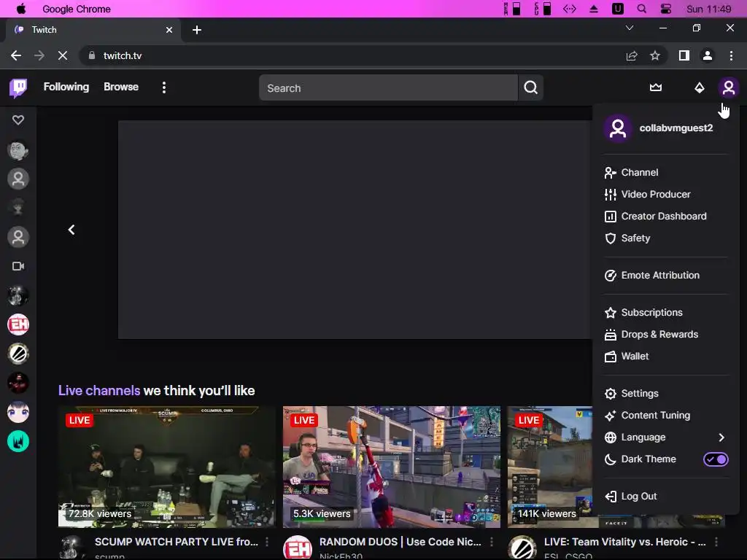The image size is (747, 560).
Task: Open options for RANDOM DUOS stream
Action: click(492, 542)
